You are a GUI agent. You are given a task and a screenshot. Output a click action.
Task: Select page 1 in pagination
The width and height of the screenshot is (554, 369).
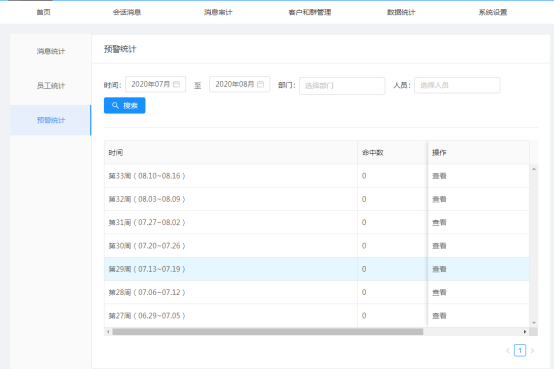[520, 351]
